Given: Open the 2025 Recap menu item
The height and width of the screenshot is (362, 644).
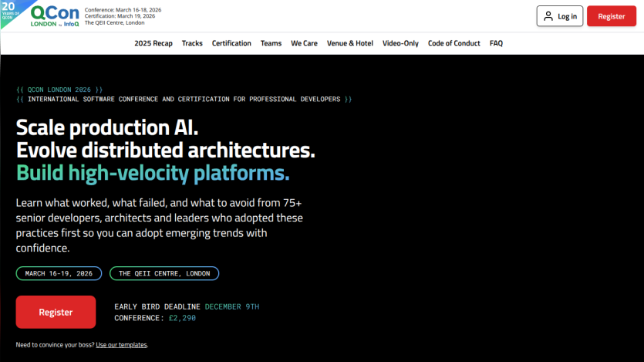Looking at the screenshot, I should tap(153, 43).
